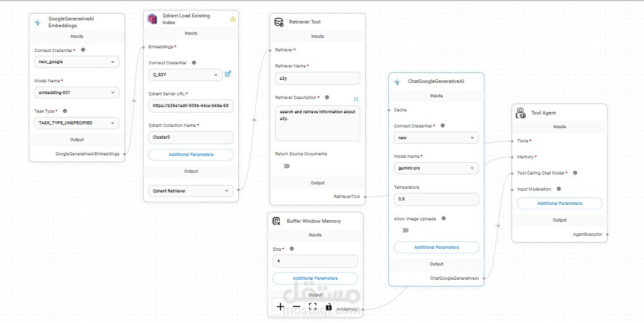Click the info icon beside Input Moderation

[559, 189]
